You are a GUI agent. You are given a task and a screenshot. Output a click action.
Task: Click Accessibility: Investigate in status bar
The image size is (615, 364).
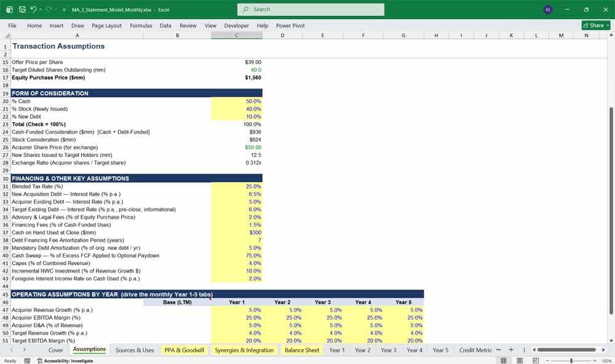point(65,360)
